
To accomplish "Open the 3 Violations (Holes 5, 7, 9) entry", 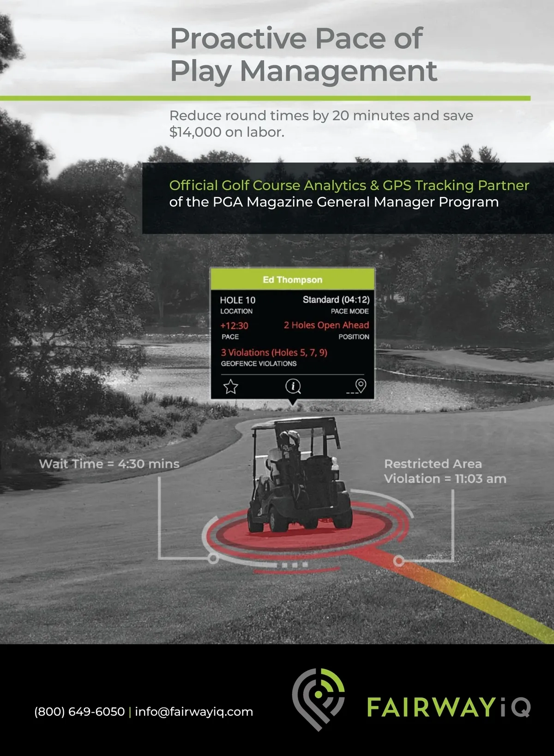I will pos(274,353).
